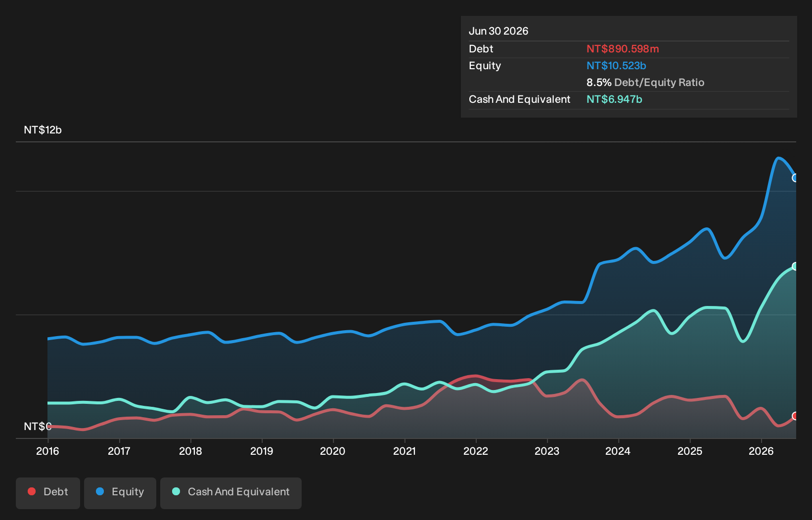Click the 8.5% Debt/Equity Ratio text
812x520 pixels.
[645, 83]
